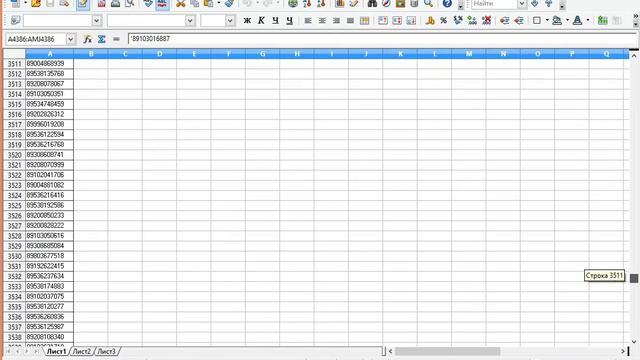The image size is (640, 360).
Task: Select cell containing 89208108340
Action: point(49,337)
